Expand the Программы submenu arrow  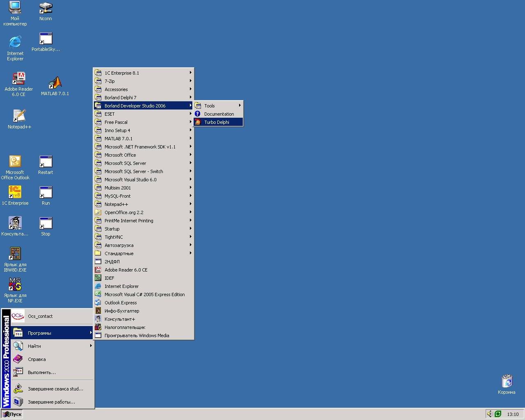coord(91,333)
